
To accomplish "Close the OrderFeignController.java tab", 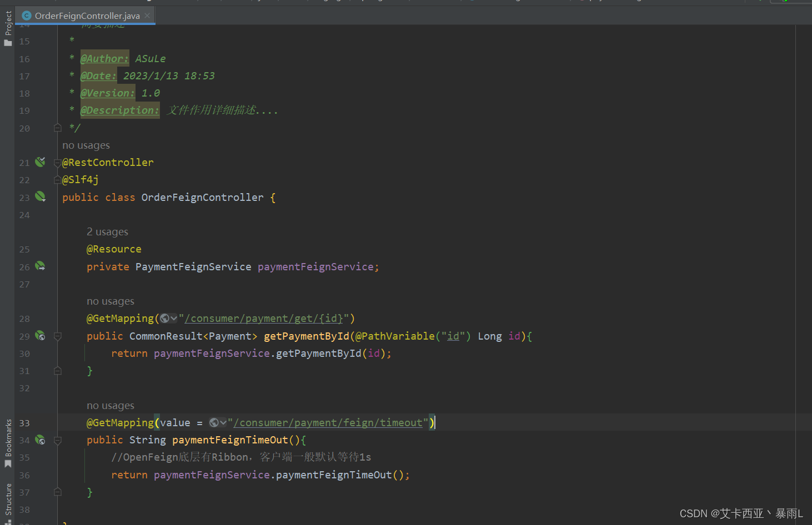I will 147,16.
